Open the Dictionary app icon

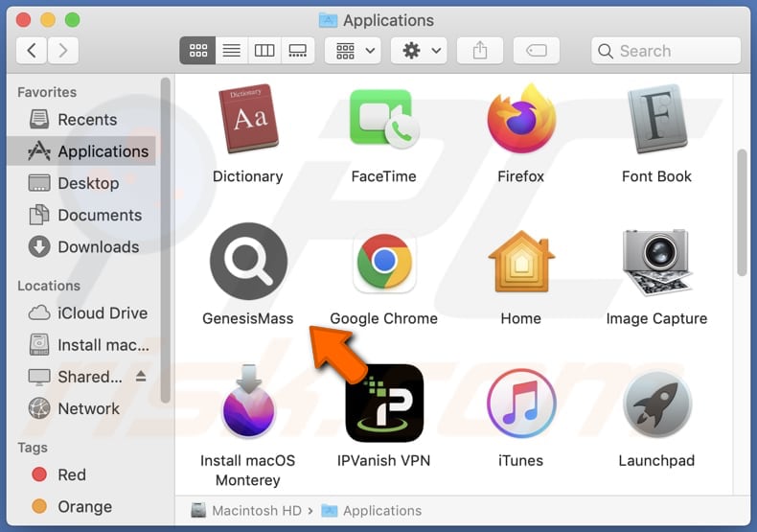[x=248, y=119]
